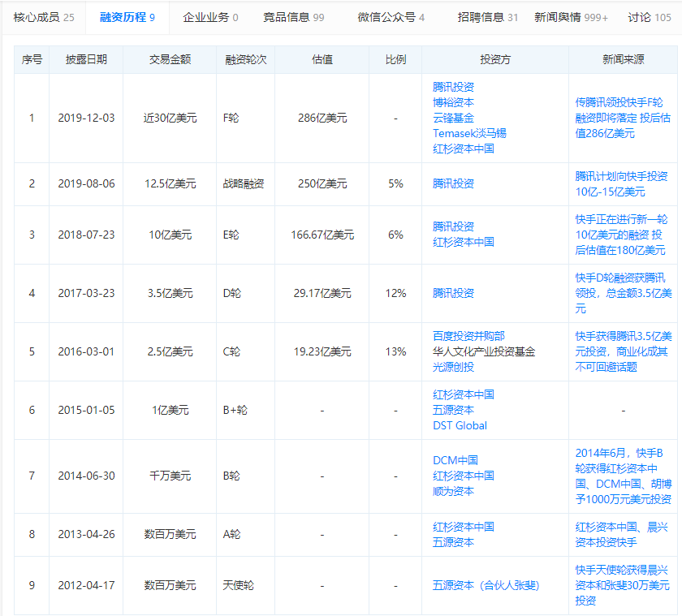
Task: Select amount cell 近30亿美元
Action: tap(170, 118)
